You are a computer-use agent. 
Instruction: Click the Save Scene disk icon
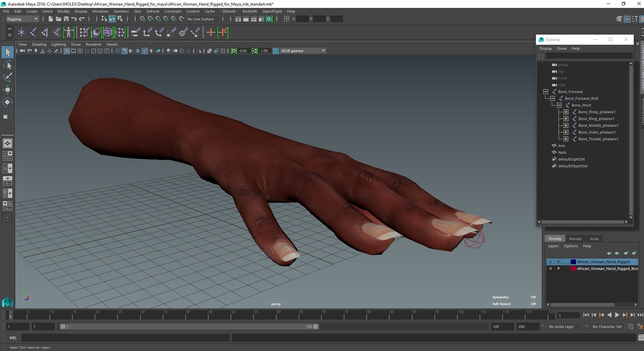click(x=66, y=19)
